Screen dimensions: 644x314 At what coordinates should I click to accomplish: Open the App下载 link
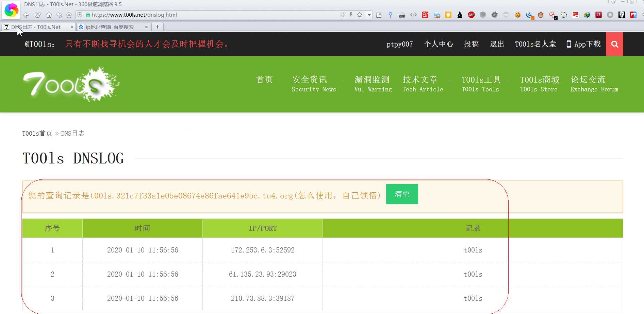[x=583, y=44]
